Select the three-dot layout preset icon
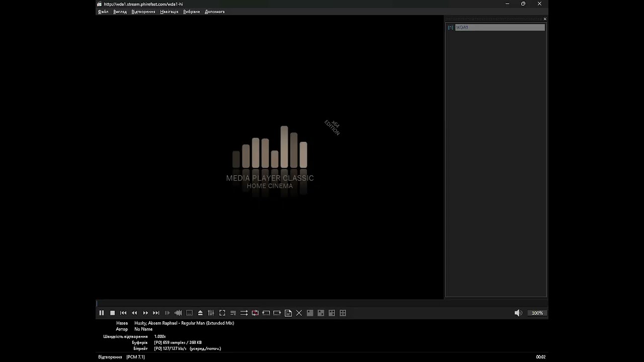The width and height of the screenshot is (644, 362). (x=332, y=313)
